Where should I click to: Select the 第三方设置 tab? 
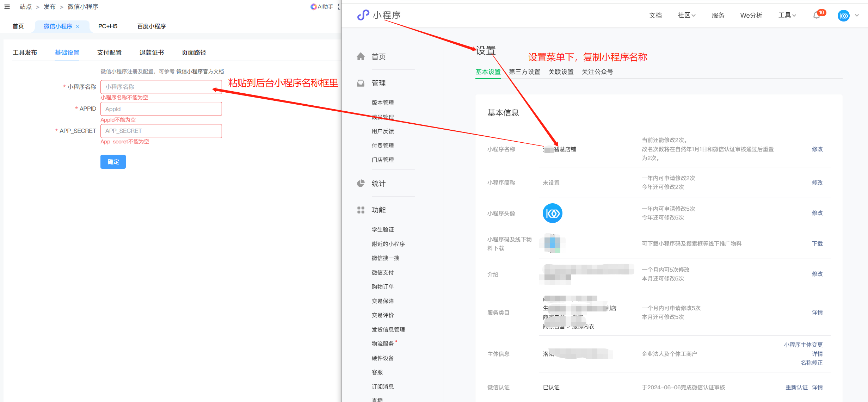point(525,72)
